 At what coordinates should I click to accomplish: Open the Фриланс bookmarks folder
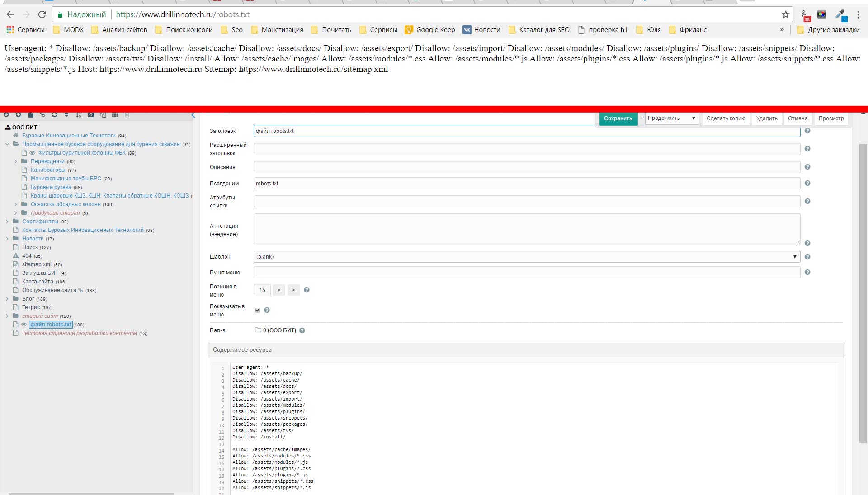point(688,30)
